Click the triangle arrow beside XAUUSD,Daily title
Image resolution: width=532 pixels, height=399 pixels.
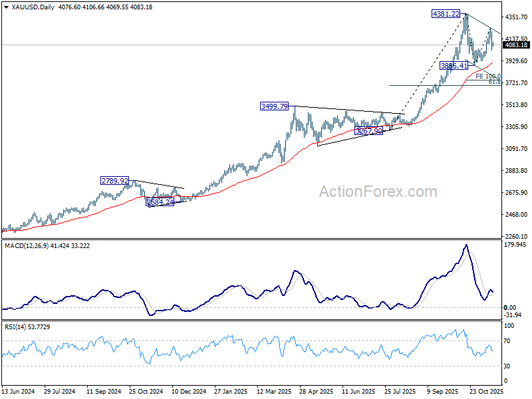7,7
